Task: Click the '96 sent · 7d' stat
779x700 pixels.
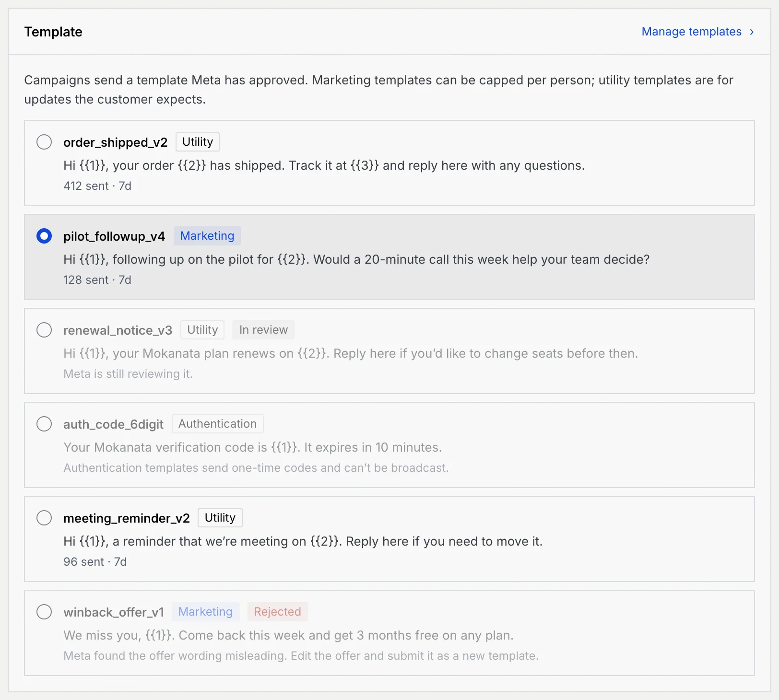Action: pyautogui.click(x=95, y=562)
